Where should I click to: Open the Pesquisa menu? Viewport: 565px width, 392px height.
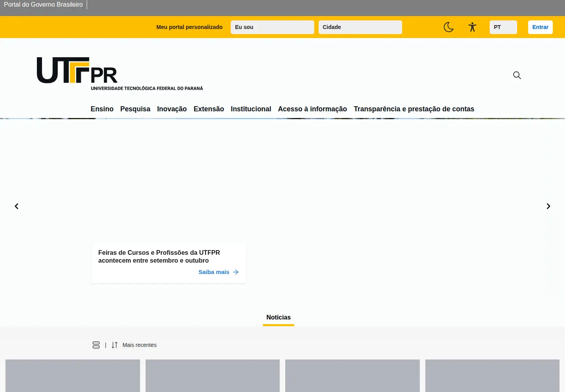pyautogui.click(x=135, y=109)
